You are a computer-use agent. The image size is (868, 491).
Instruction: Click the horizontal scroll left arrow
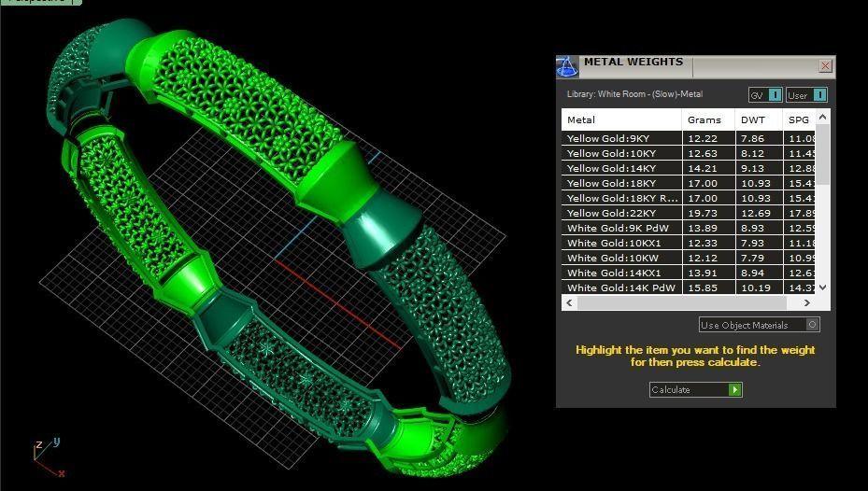click(x=569, y=302)
